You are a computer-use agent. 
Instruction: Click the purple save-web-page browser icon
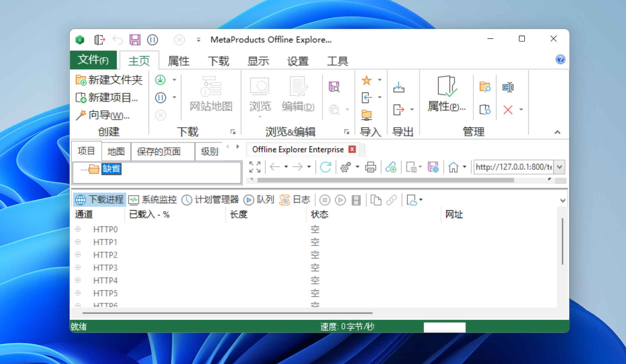(433, 167)
